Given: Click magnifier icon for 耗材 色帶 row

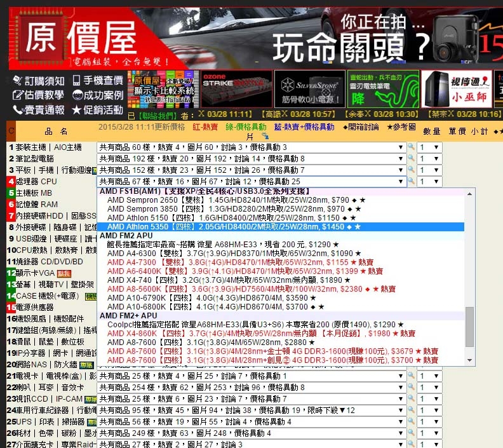Looking at the screenshot, I should click(411, 433).
